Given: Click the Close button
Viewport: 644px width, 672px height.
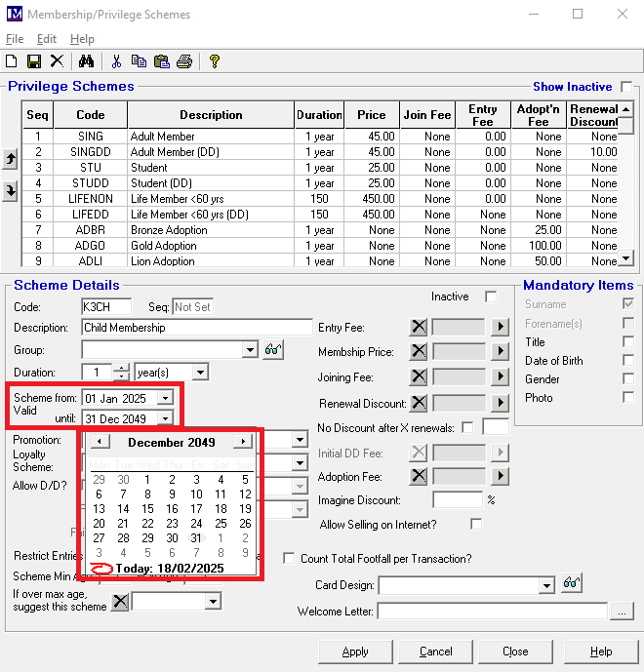Looking at the screenshot, I should click(x=515, y=652).
